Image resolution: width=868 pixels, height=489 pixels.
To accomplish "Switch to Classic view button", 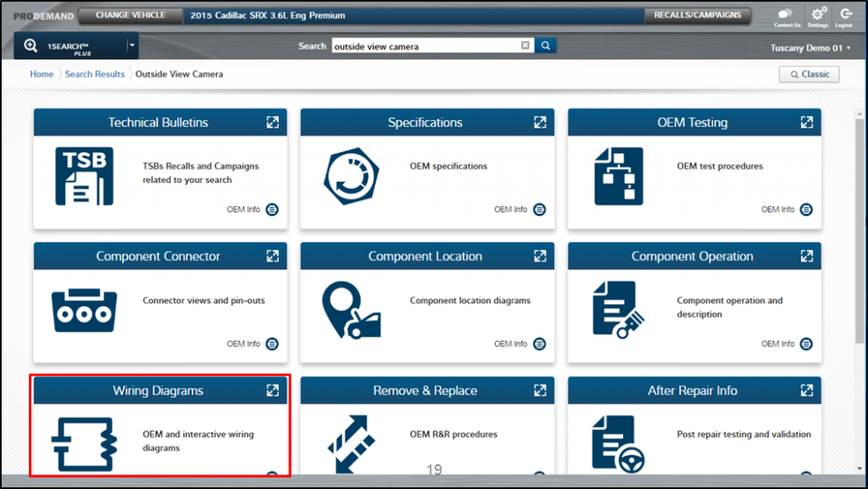I will click(809, 74).
